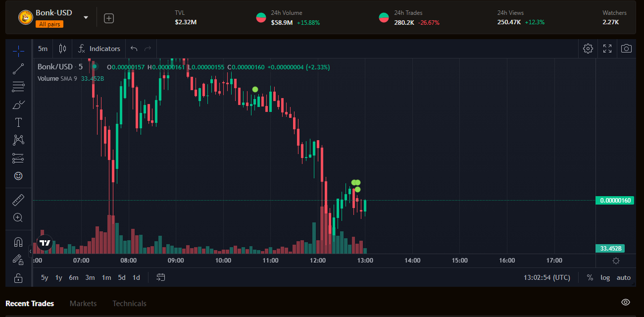Set the date range to 1y
The width and height of the screenshot is (644, 317).
point(59,278)
